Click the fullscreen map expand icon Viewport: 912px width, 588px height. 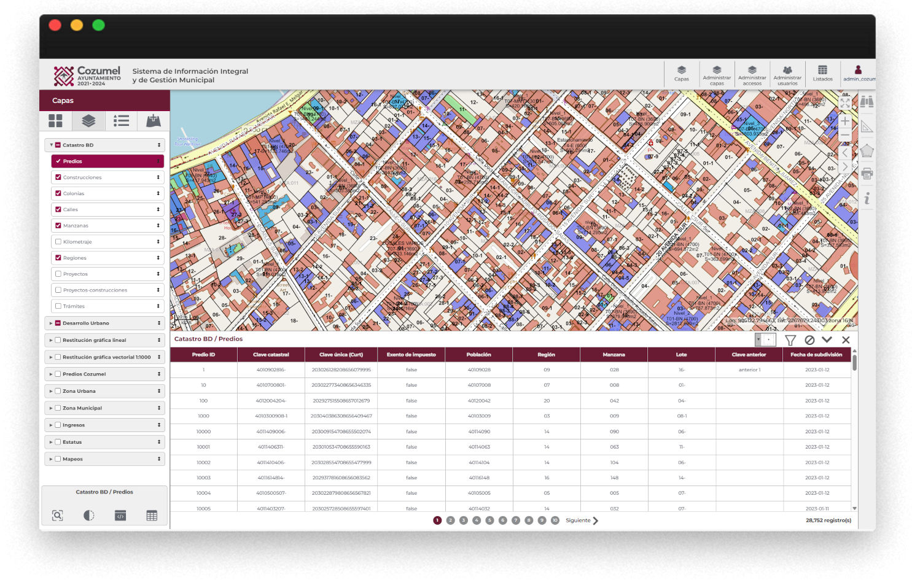click(x=845, y=103)
